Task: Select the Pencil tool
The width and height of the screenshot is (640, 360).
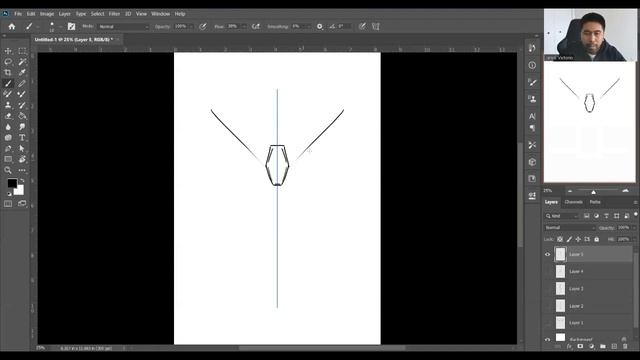Action: [22, 83]
